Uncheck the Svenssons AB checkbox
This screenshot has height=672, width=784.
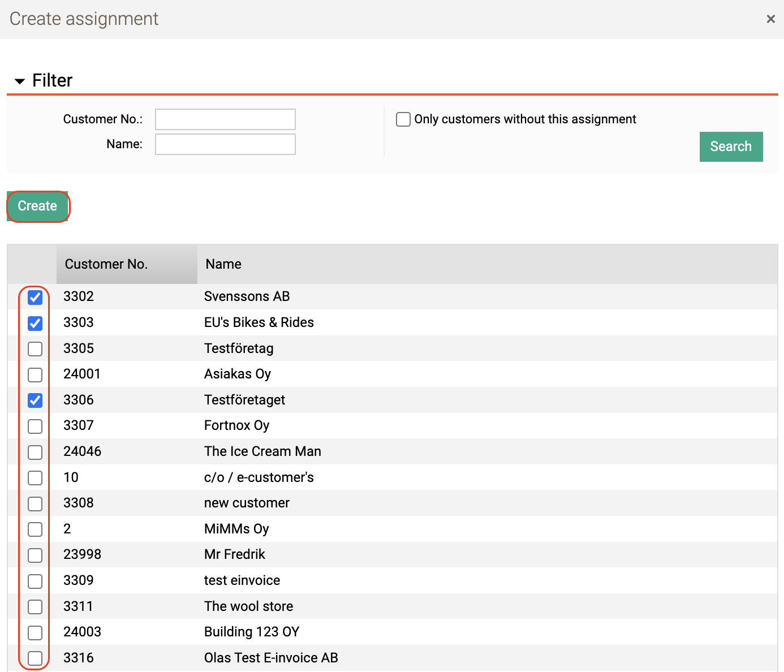pos(35,297)
